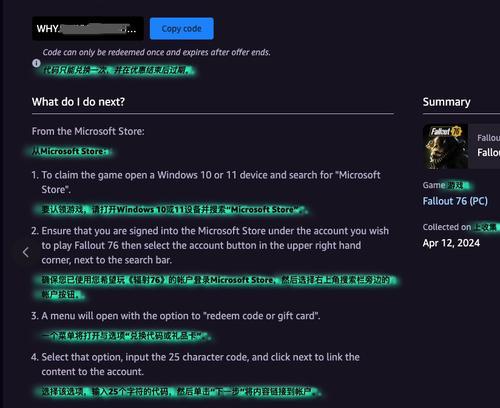
Task: Click step 2 about signing into Microsoft Store
Action: pyautogui.click(x=210, y=245)
